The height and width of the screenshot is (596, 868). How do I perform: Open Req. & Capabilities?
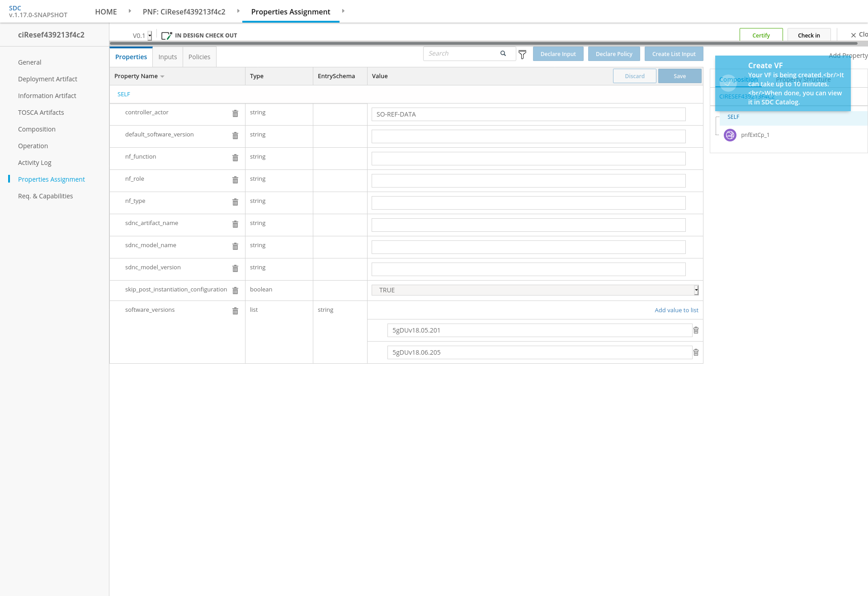(45, 196)
